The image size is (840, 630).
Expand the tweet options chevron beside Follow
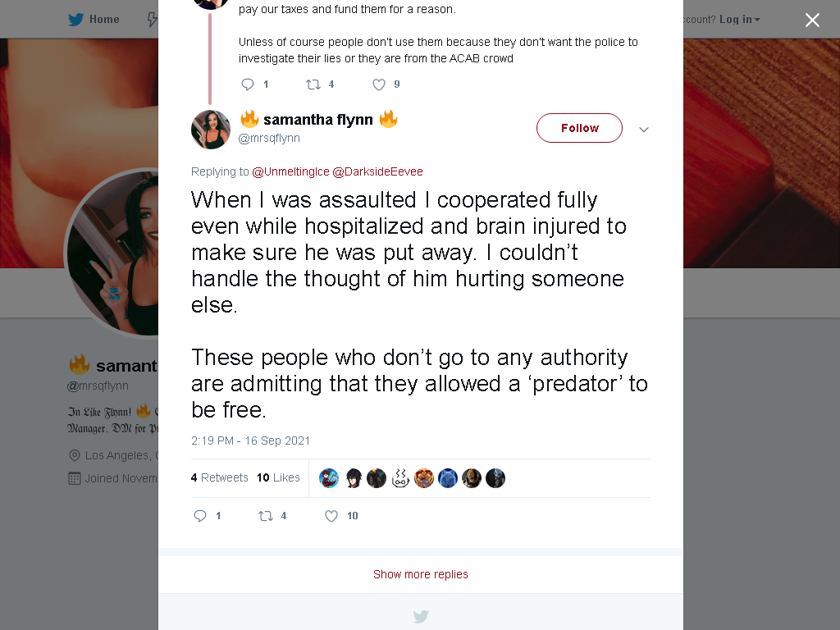[x=644, y=129]
